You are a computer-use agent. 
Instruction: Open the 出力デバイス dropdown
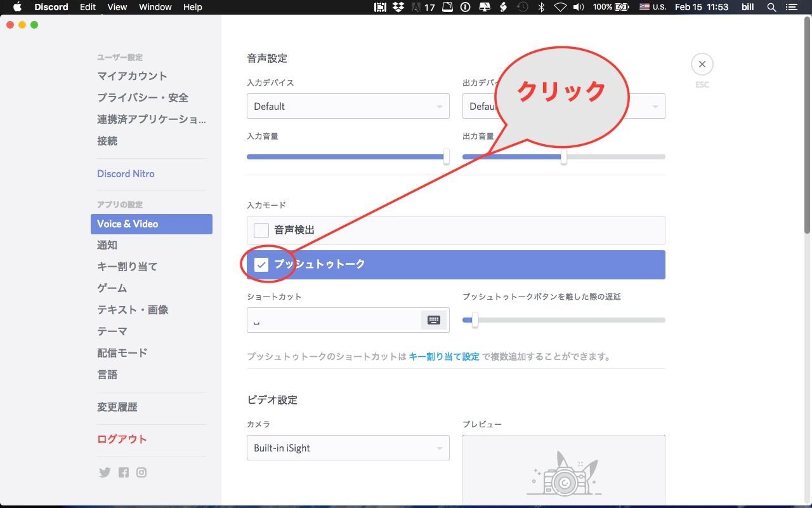coord(564,106)
